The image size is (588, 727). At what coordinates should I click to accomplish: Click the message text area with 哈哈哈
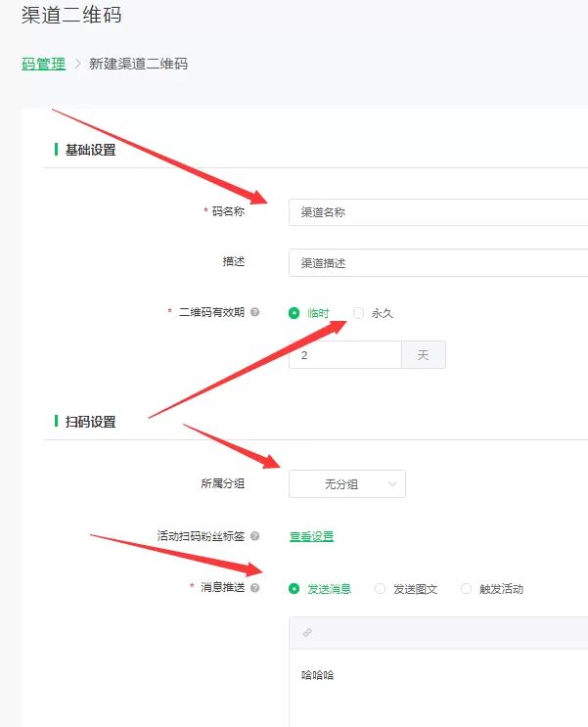tap(438, 688)
